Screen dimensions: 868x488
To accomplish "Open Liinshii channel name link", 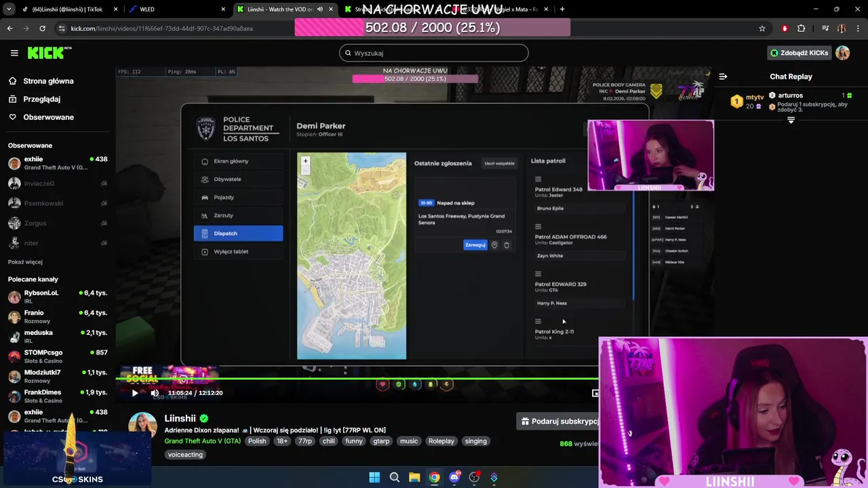I will (x=180, y=418).
